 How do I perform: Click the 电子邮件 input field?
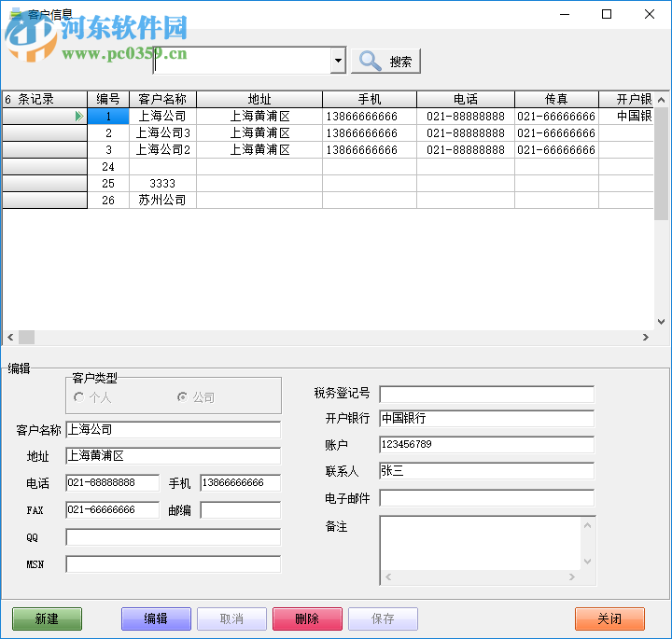[x=487, y=497]
